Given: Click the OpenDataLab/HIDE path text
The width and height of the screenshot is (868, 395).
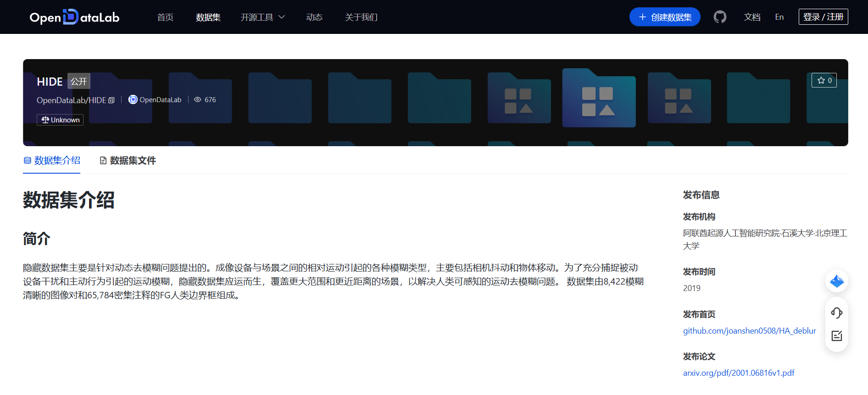Looking at the screenshot, I should [71, 100].
